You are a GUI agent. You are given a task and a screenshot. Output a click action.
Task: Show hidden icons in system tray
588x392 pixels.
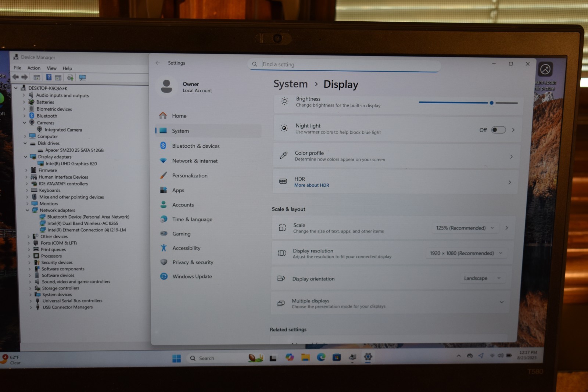coord(459,356)
